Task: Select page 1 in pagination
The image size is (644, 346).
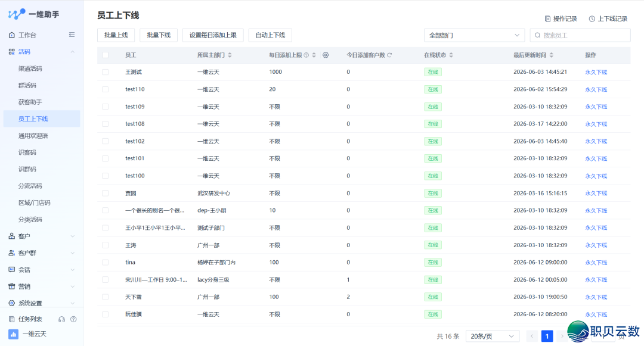Action: pyautogui.click(x=547, y=336)
